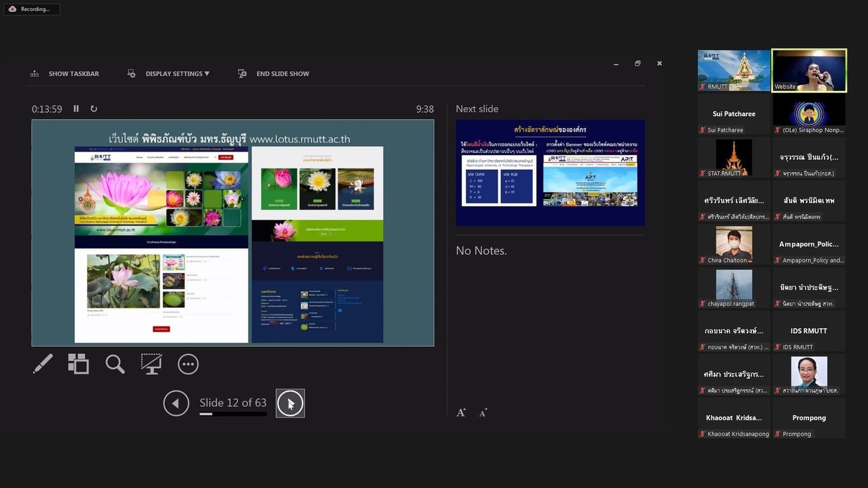Select the RMUTT participant video tile
The height and width of the screenshot is (488, 868).
click(x=734, y=71)
